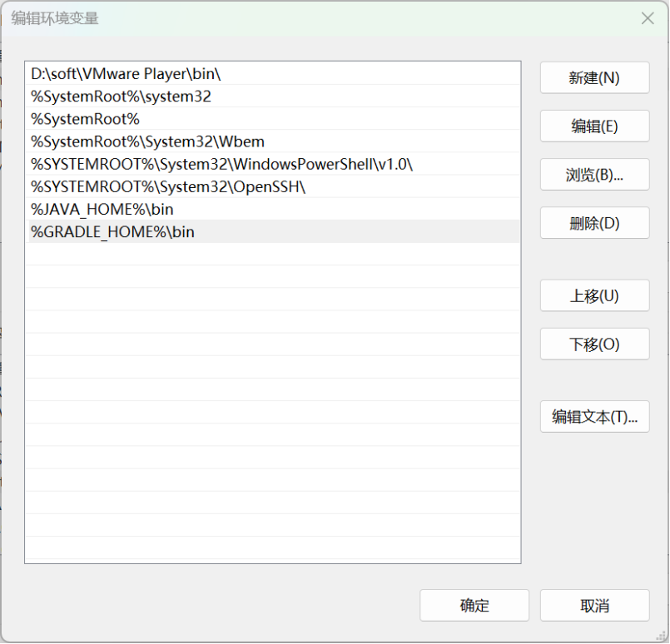Select the plain %SystemRoot% entry
This screenshot has width=670, height=644.
(86, 119)
